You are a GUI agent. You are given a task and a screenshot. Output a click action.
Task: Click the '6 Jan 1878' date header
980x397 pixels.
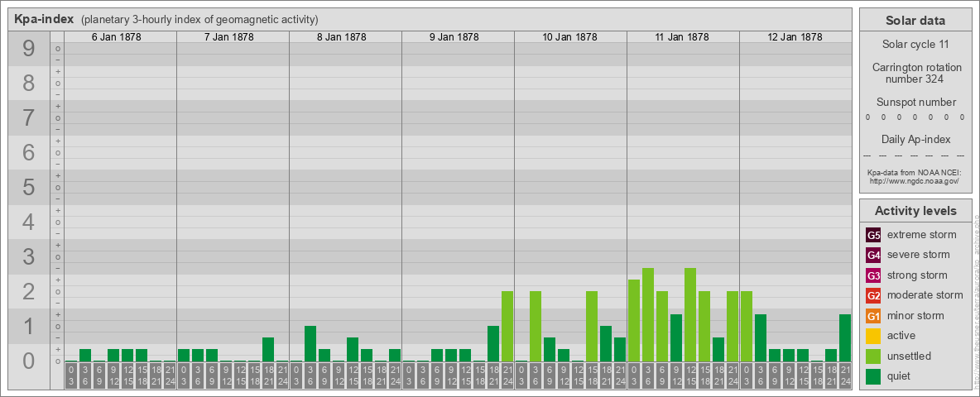pos(116,37)
